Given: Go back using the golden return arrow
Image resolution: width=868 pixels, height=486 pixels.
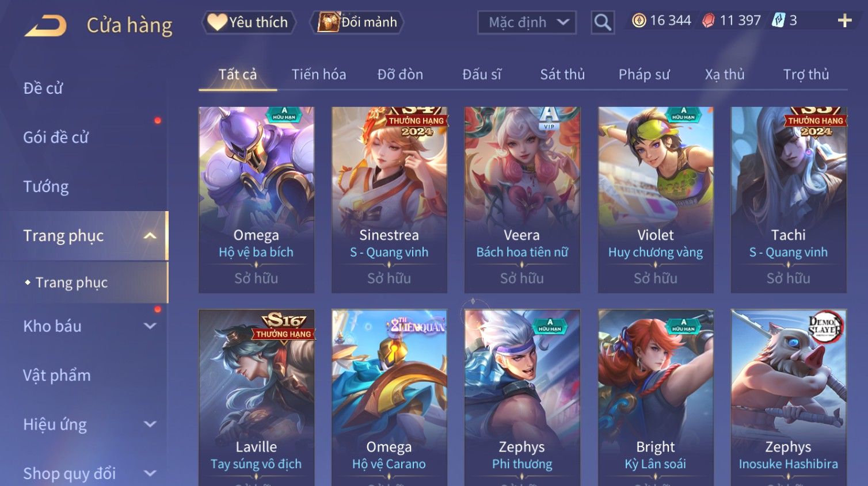Looking at the screenshot, I should [x=45, y=25].
